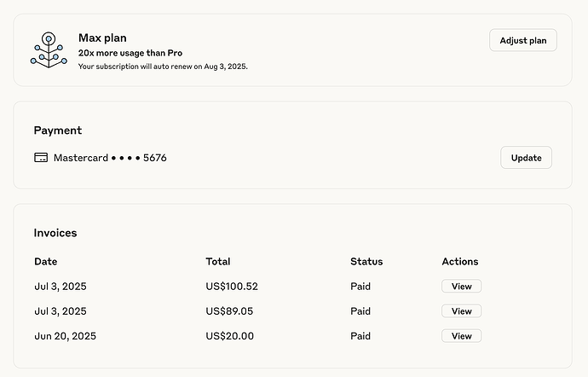Screen dimensions: 588x377
Task: Click Paid status of Jun 20 invoice
Action: click(x=360, y=336)
